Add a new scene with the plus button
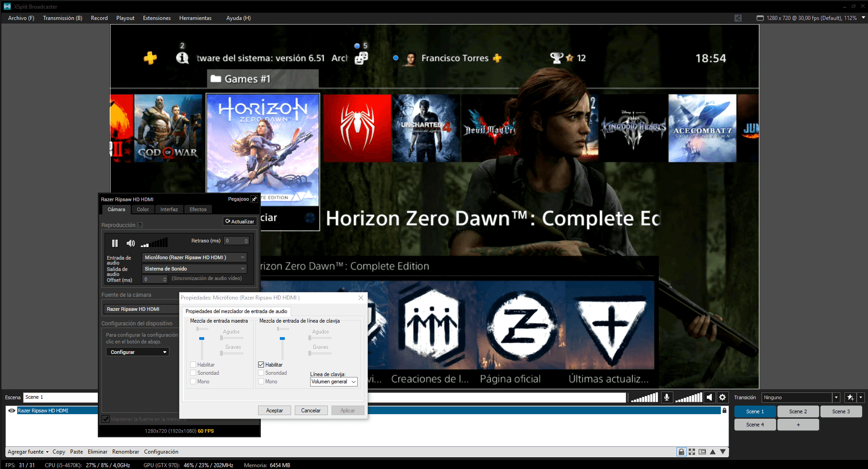The width and height of the screenshot is (868, 469). pyautogui.click(x=798, y=425)
